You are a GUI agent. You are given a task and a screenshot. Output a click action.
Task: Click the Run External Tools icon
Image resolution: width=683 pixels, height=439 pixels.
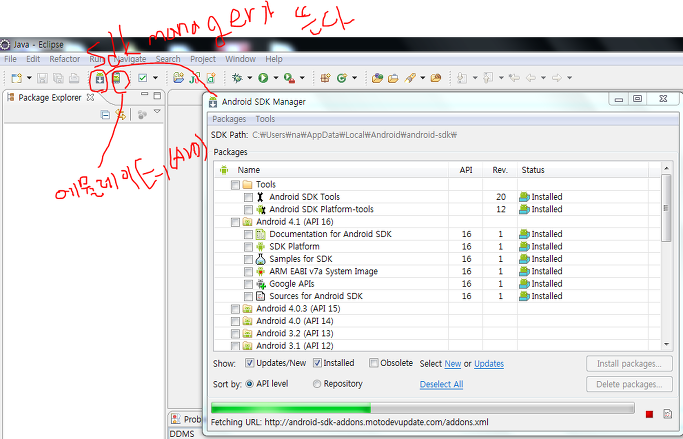tap(289, 78)
